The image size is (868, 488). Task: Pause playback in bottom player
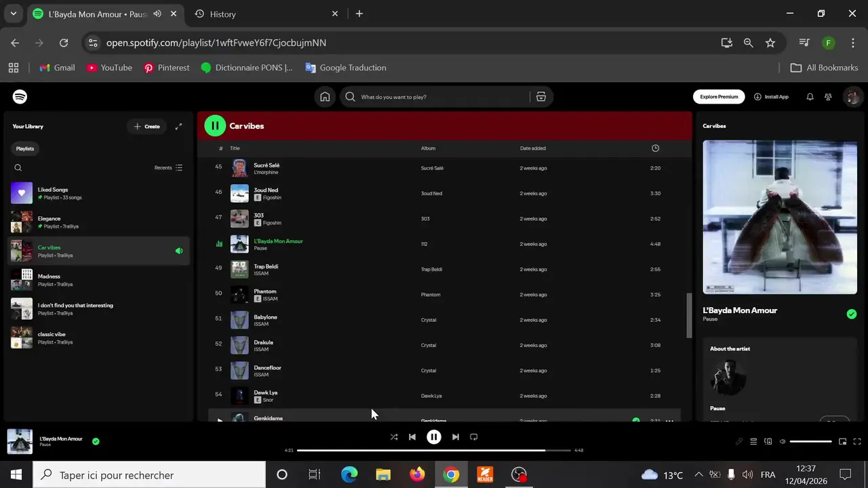point(434,437)
